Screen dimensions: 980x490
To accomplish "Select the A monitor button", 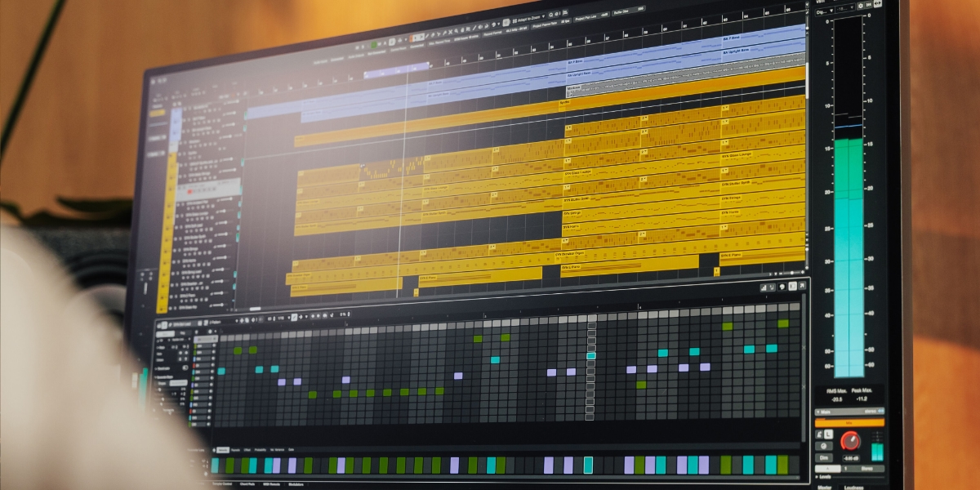I will [x=827, y=469].
